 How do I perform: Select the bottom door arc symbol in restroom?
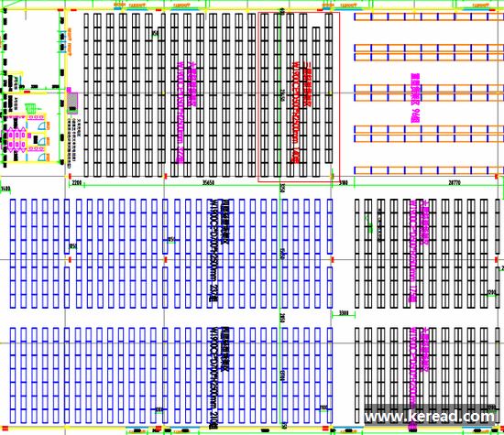pos(42,158)
